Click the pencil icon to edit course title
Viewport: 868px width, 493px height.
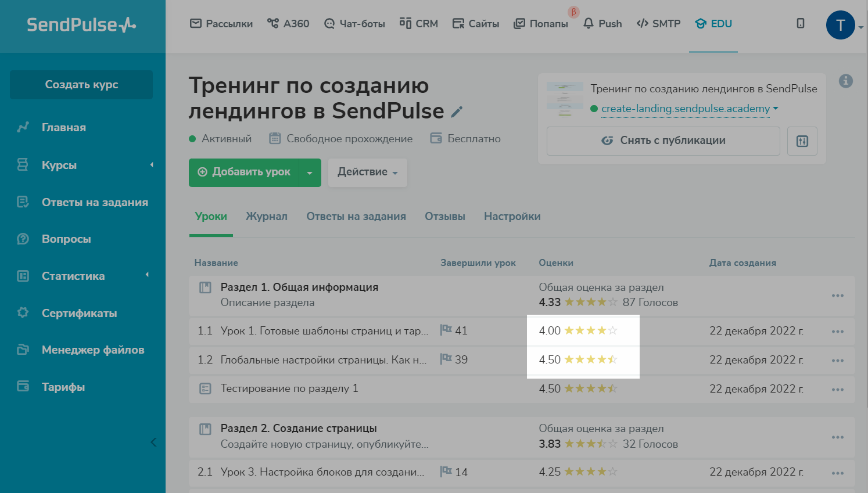(x=457, y=112)
